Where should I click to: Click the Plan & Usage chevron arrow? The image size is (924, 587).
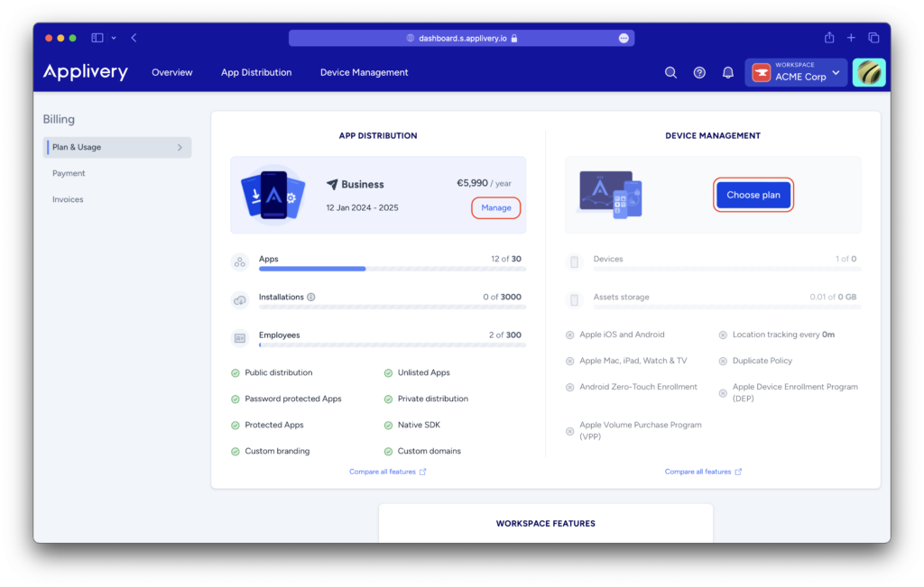coord(180,147)
